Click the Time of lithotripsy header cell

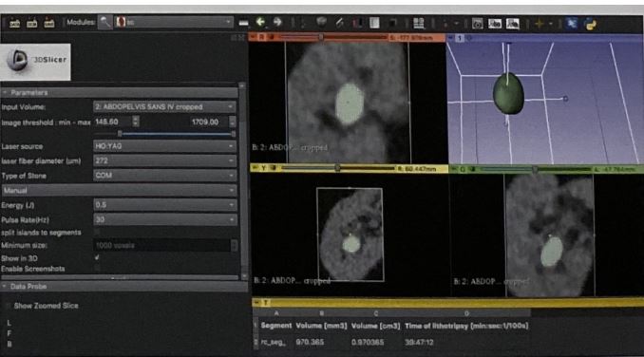(466, 326)
